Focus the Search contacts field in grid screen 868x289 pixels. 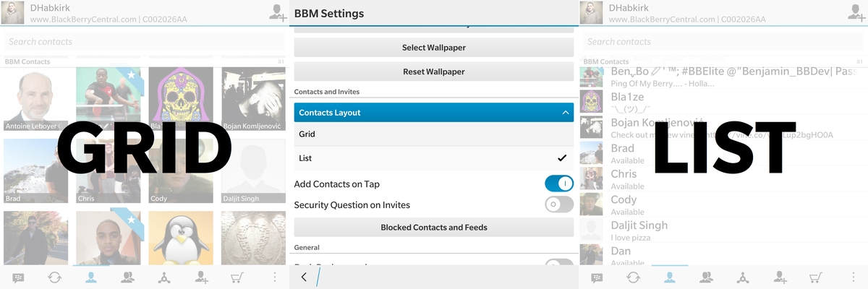[x=145, y=42]
